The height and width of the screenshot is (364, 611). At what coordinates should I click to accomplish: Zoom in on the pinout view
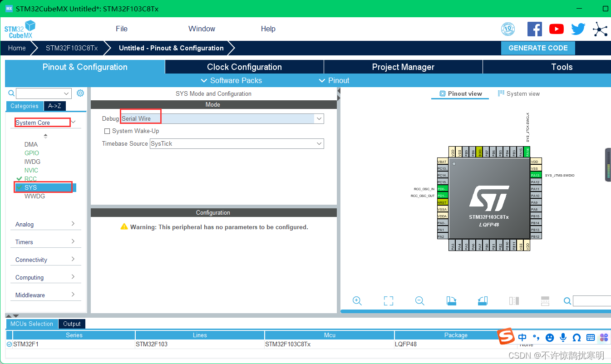(357, 301)
